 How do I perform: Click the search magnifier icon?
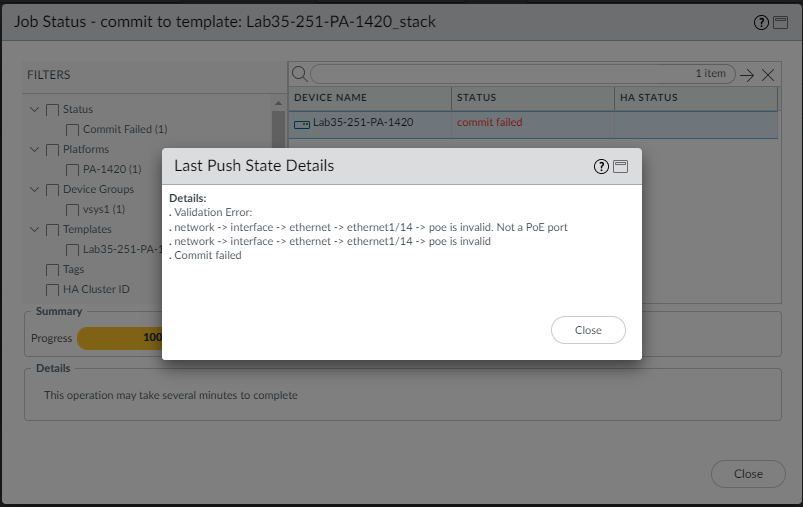(x=299, y=74)
